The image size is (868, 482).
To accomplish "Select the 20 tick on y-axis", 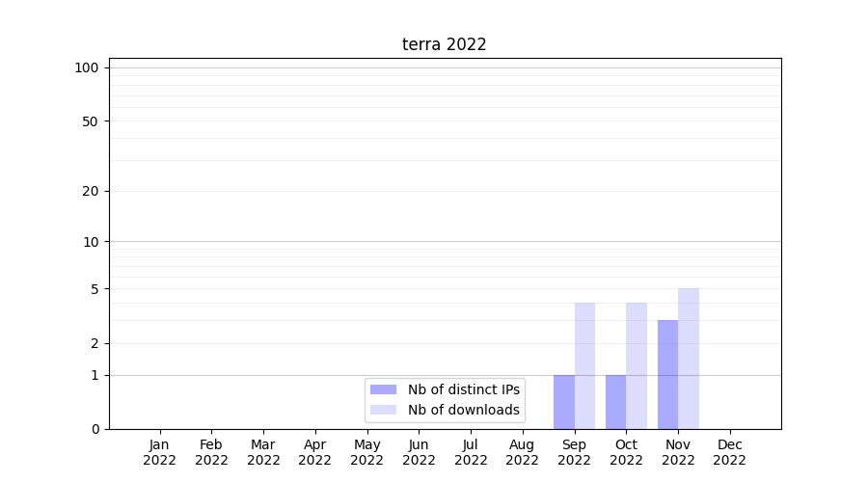I will click(90, 191).
